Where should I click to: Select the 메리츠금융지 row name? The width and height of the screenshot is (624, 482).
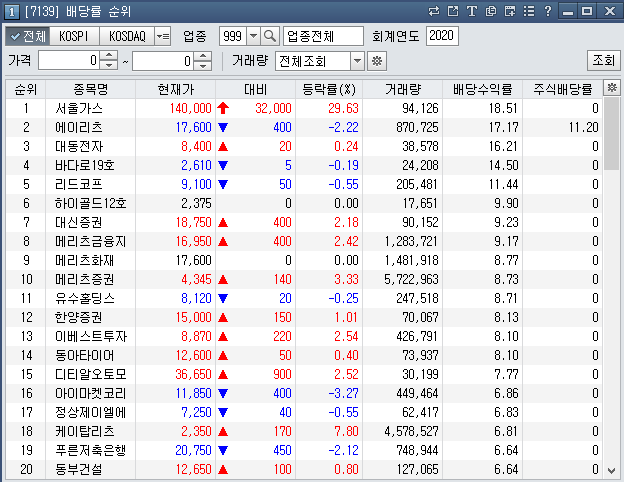(x=91, y=241)
